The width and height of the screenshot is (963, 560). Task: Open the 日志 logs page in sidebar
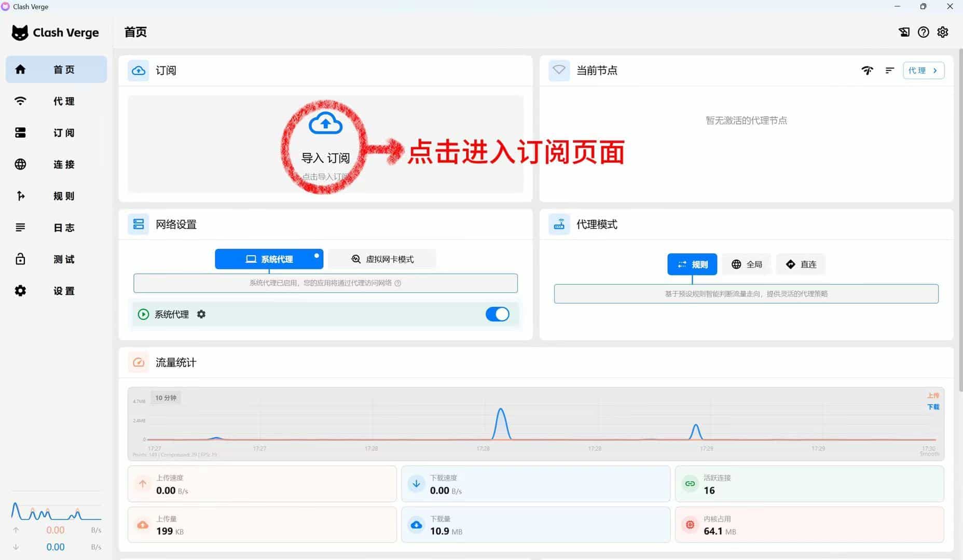tap(56, 228)
